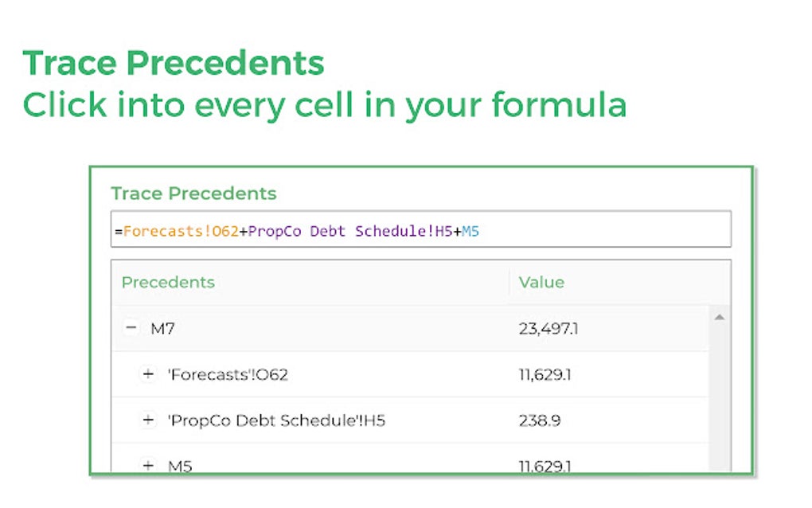This screenshot has width=812, height=508.
Task: Collapse the M7 precedent row
Action: [132, 328]
